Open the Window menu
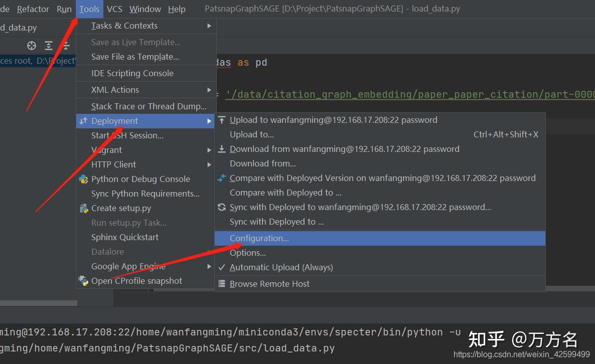The height and width of the screenshot is (364, 595). pos(145,9)
